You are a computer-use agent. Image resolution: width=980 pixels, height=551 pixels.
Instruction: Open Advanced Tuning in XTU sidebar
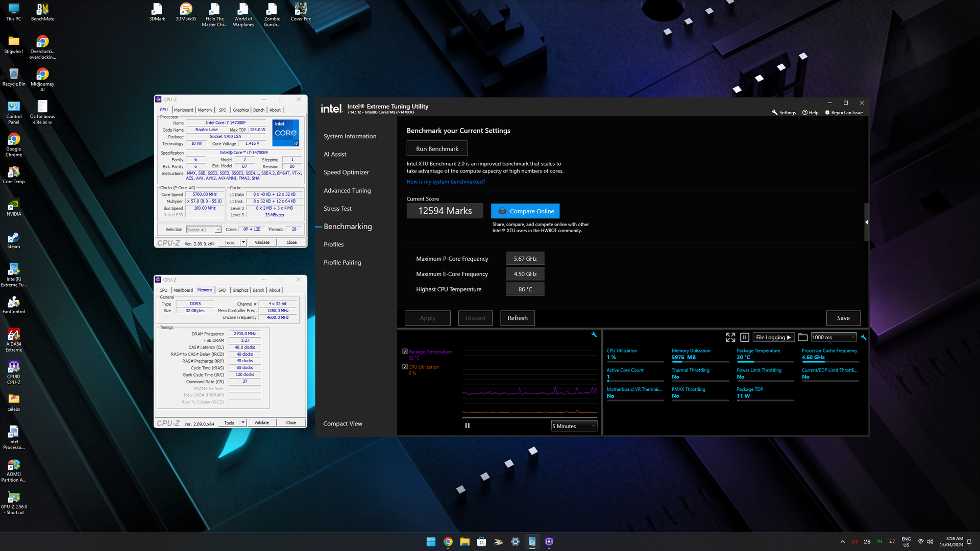(x=347, y=190)
